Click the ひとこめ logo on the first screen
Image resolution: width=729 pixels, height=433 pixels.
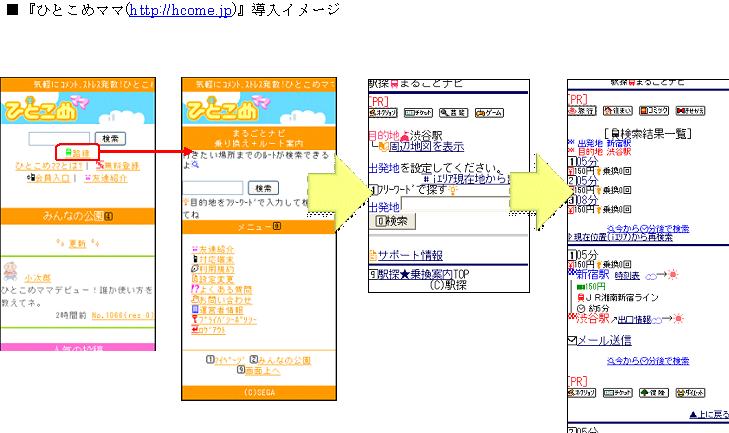(44, 108)
